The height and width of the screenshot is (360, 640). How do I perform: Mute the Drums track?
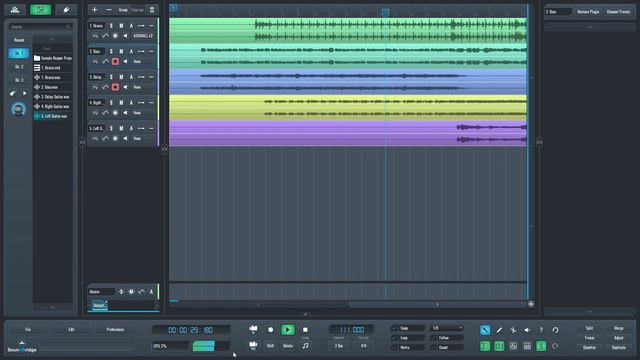121,26
